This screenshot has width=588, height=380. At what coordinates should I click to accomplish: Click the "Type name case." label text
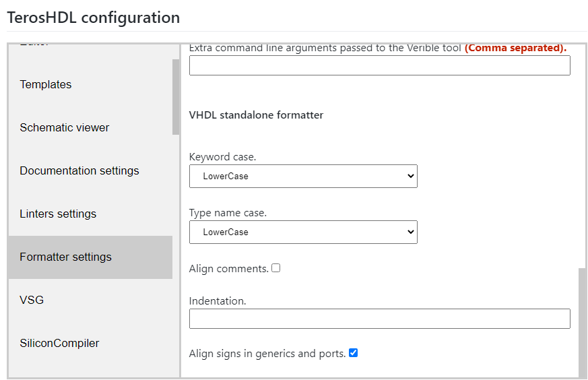point(228,213)
